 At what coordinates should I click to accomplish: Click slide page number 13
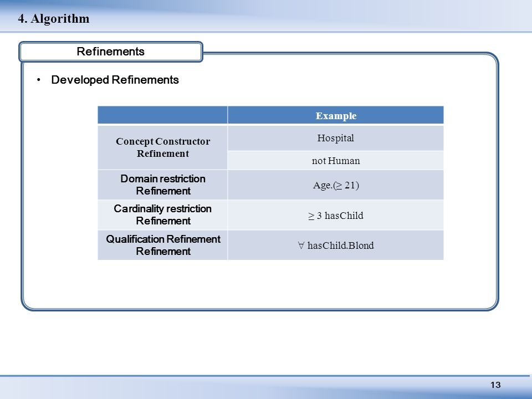[x=495, y=385]
